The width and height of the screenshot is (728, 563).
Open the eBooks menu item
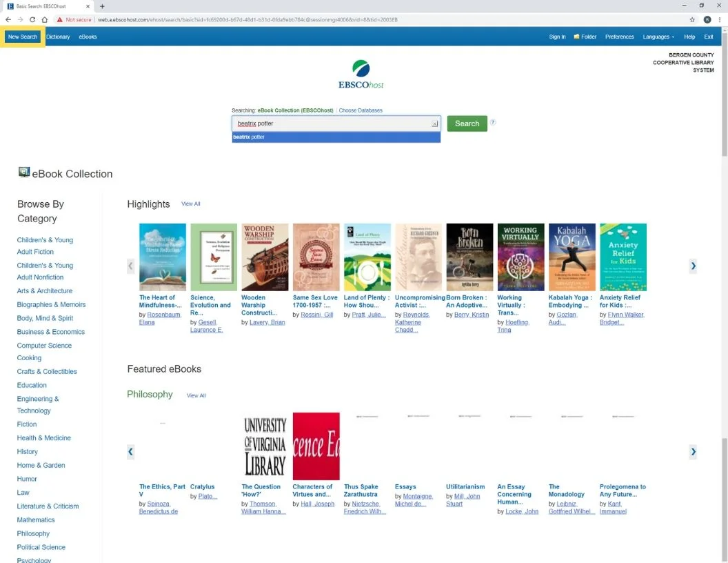point(88,37)
